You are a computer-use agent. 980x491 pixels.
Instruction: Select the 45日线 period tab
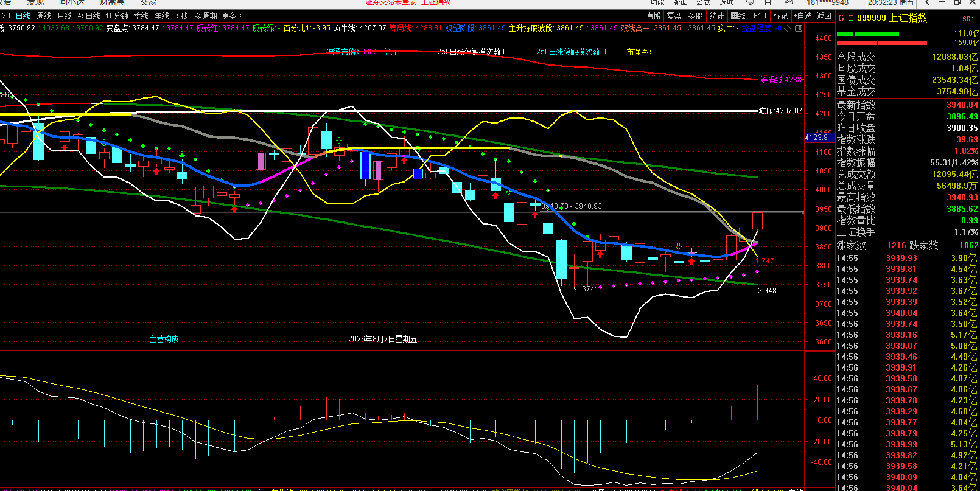(x=89, y=16)
